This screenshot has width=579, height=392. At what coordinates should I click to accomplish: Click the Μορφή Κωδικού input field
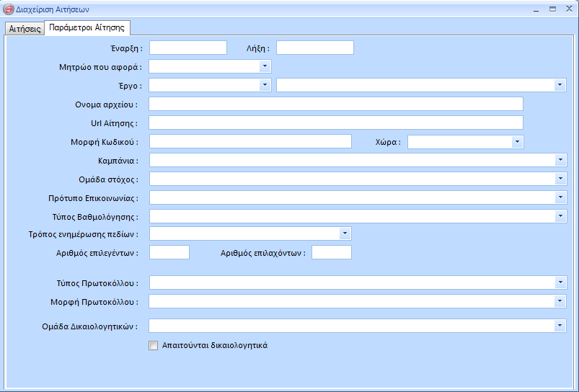249,141
